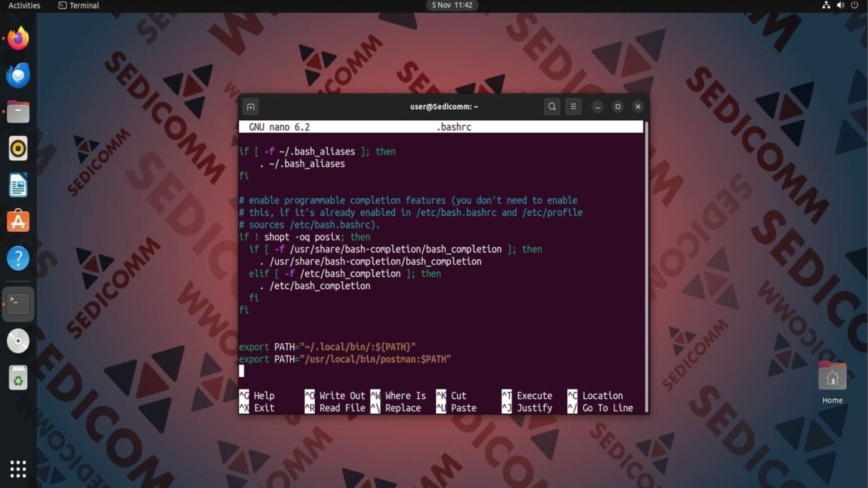Open LibreOffice Writer from the dock
Screen dimensions: 868x488
[17, 184]
